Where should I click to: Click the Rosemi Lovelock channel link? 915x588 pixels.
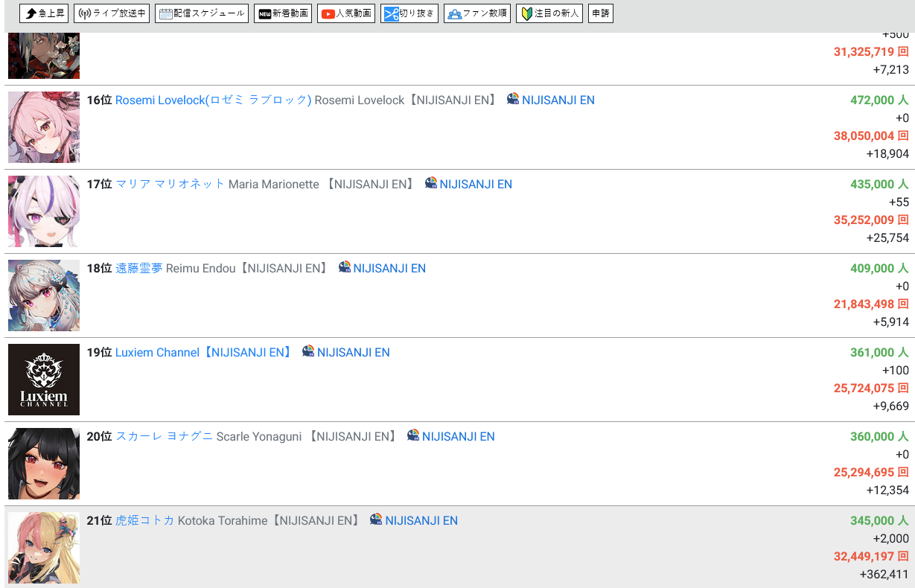pos(213,100)
